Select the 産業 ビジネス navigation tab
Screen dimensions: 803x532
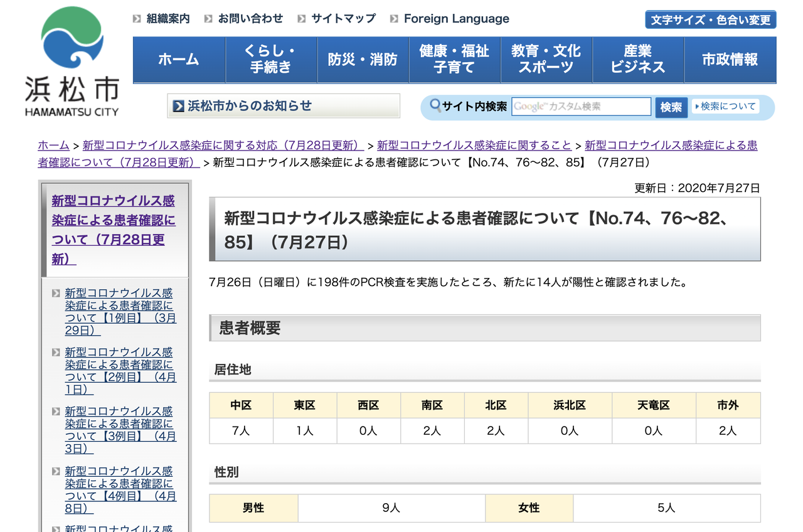638,60
